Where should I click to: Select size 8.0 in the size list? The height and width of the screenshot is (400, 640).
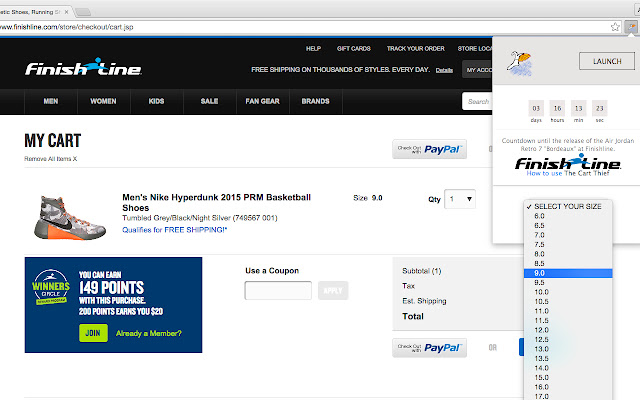[568, 254]
